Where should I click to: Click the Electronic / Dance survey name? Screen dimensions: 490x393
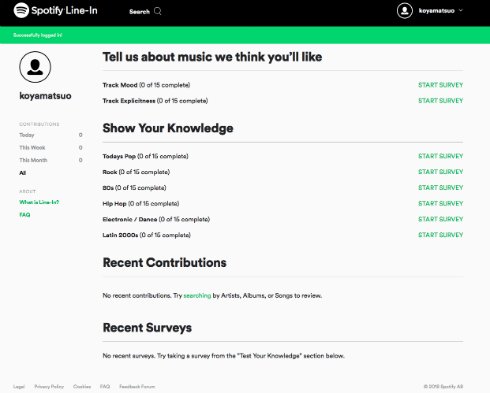pos(130,219)
